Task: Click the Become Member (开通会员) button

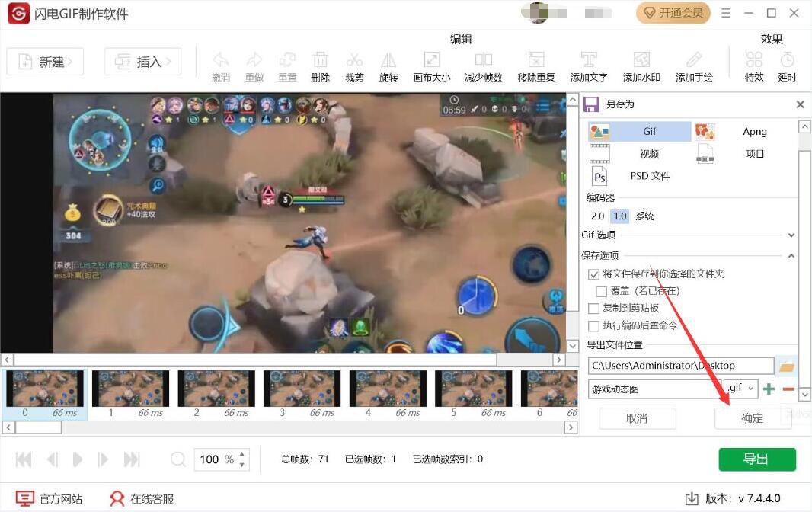Action: pos(673,13)
